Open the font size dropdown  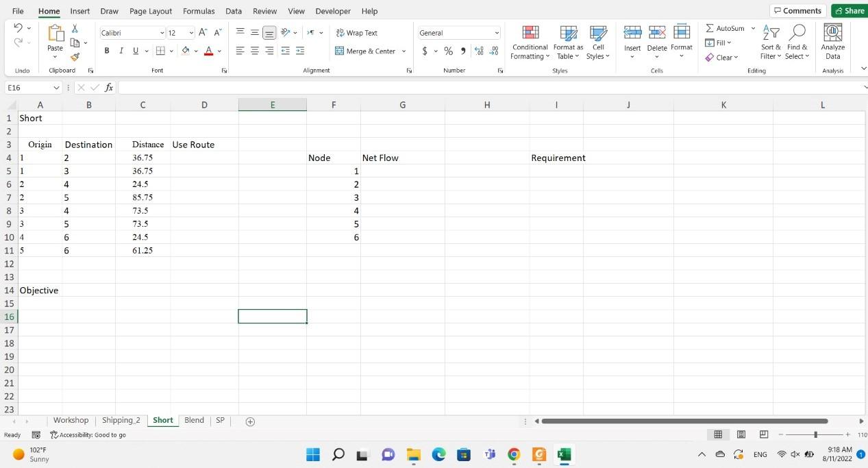191,33
